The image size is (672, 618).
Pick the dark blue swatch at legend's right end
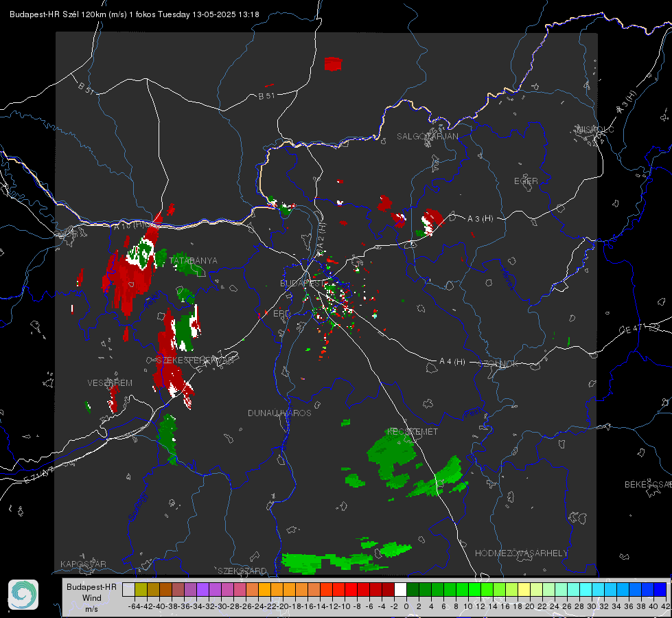click(x=660, y=590)
